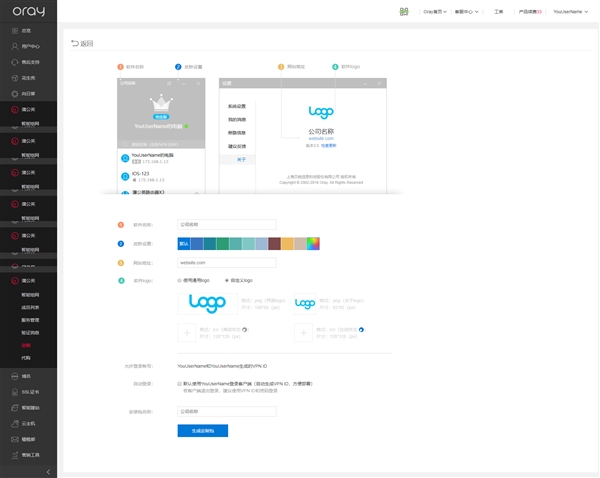This screenshot has height=478, width=600.
Task: Select 成员列表 in the sidebar submenu
Action: pos(30,307)
